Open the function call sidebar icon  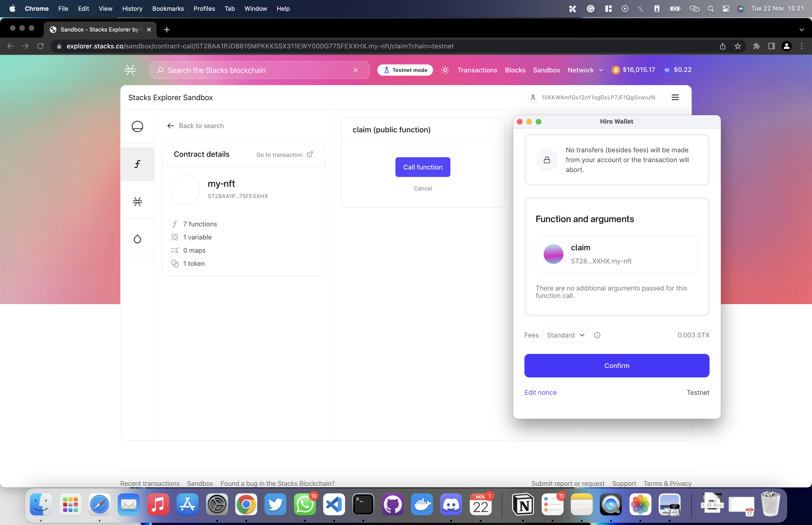click(137, 164)
